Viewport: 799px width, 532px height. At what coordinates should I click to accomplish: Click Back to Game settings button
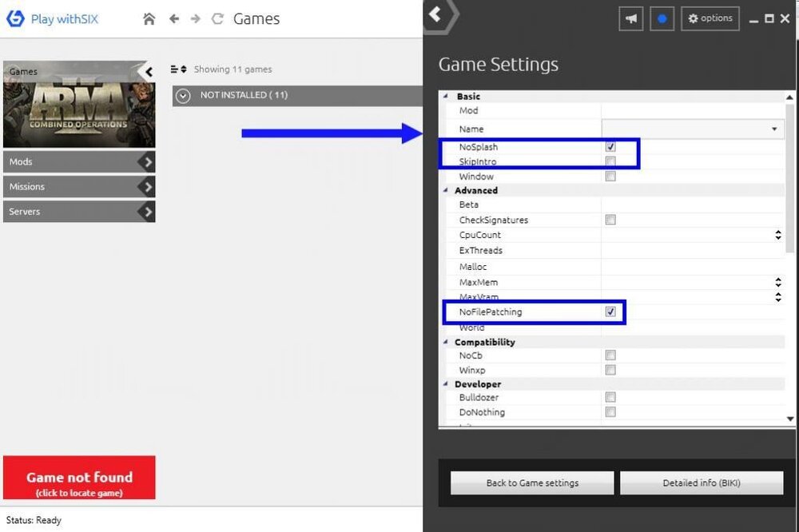click(532, 482)
